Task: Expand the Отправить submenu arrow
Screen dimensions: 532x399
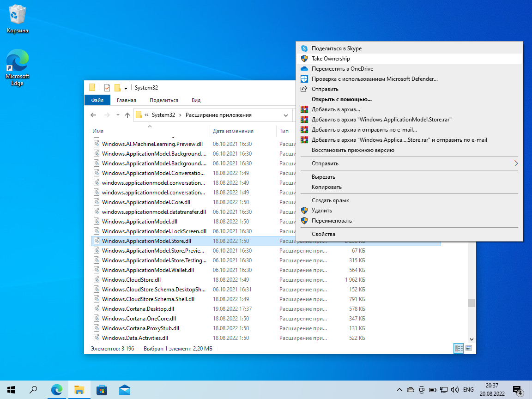Action: pyautogui.click(x=516, y=163)
